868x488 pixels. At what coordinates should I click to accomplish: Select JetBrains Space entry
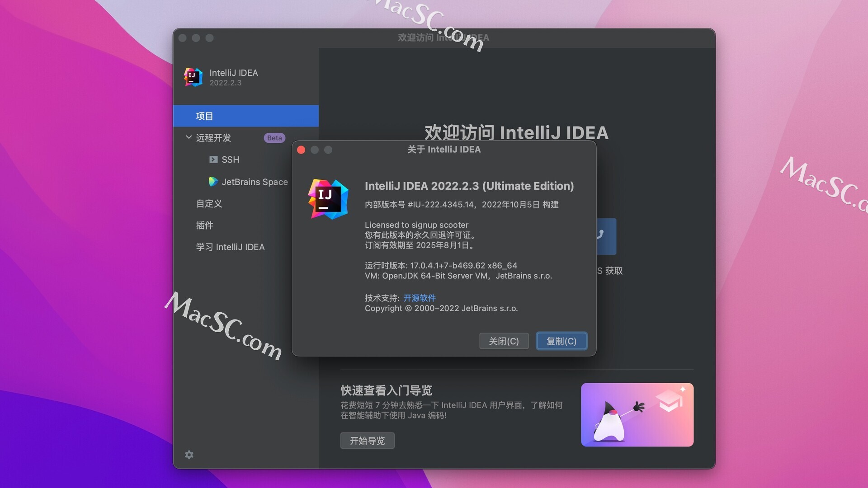point(255,182)
